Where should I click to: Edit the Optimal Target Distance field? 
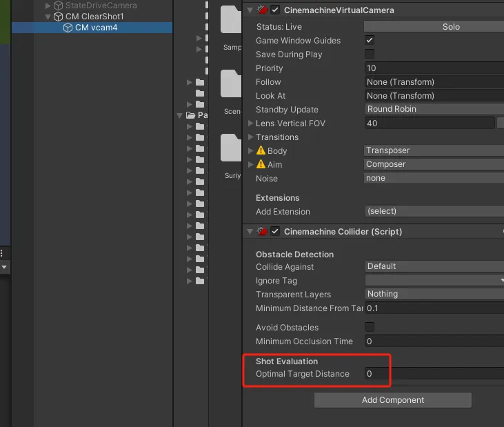tap(434, 374)
